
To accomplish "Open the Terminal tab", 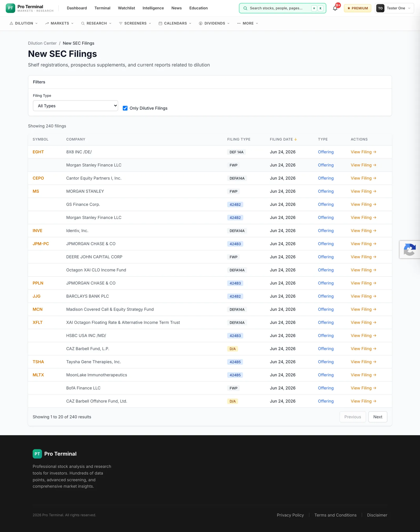I will 102,8.
